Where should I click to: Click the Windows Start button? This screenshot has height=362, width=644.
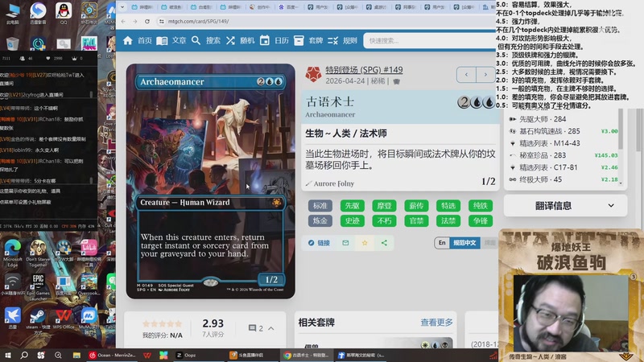(x=8, y=355)
